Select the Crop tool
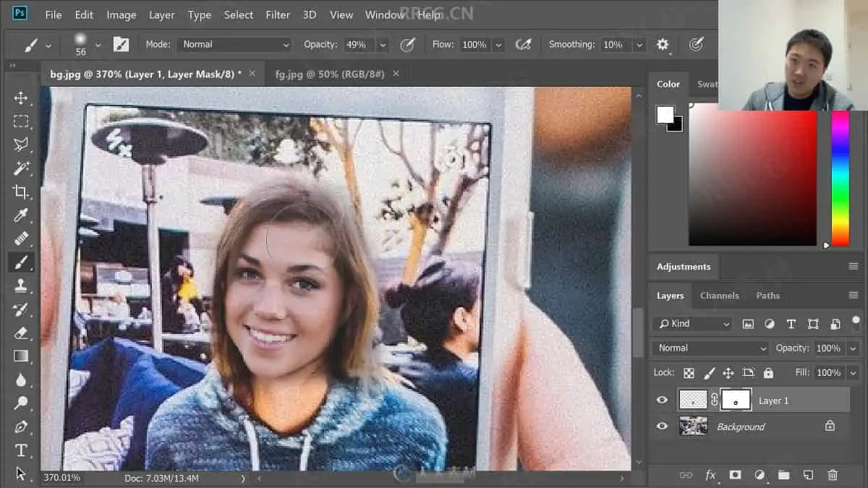 coord(21,192)
